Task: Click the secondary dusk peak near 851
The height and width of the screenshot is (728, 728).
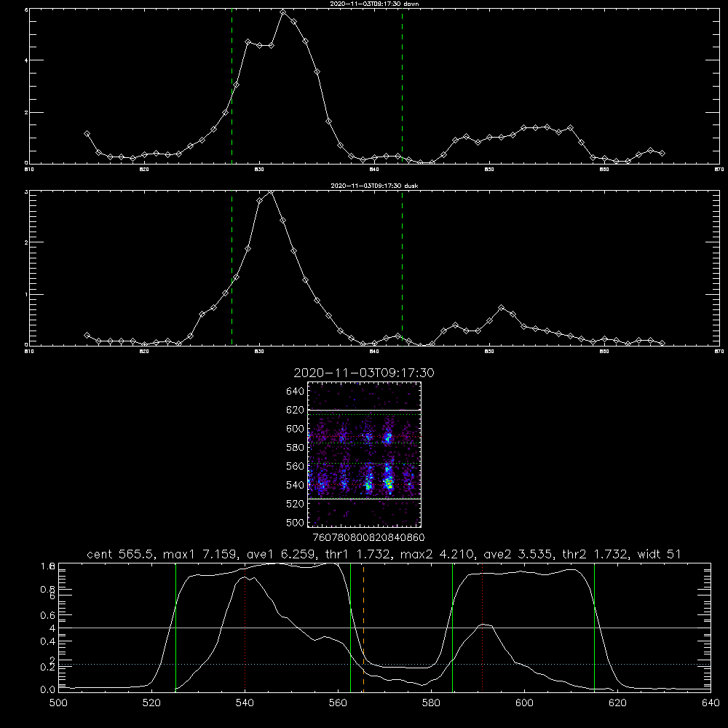Action: point(501,308)
